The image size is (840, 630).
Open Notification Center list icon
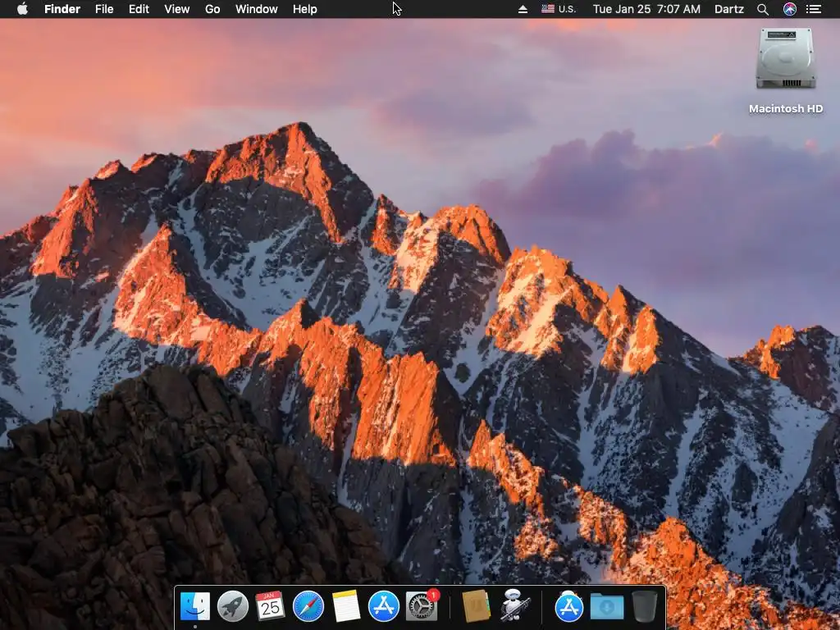[814, 9]
